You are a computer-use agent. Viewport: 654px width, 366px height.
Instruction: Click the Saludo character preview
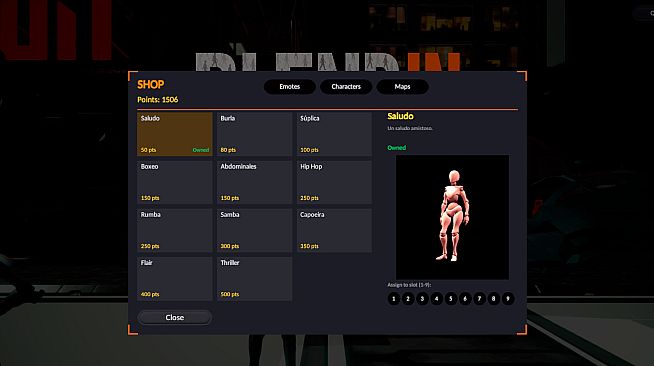[452, 217]
